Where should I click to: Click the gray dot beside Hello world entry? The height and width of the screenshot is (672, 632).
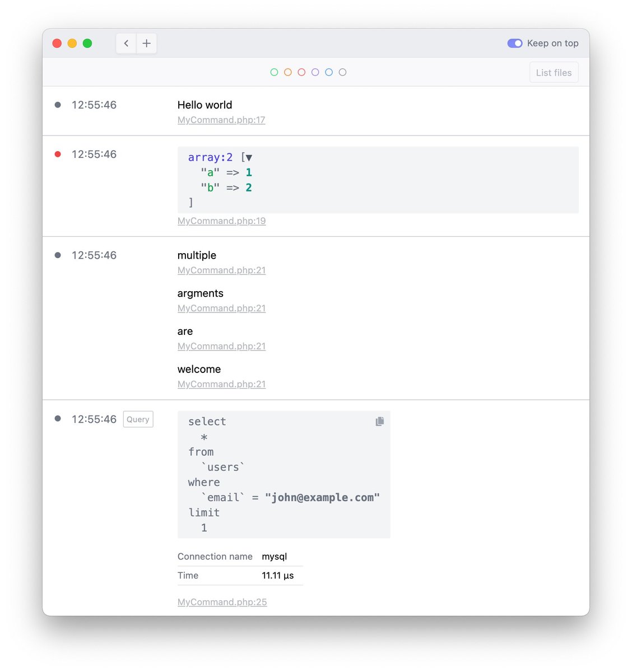[x=58, y=105]
